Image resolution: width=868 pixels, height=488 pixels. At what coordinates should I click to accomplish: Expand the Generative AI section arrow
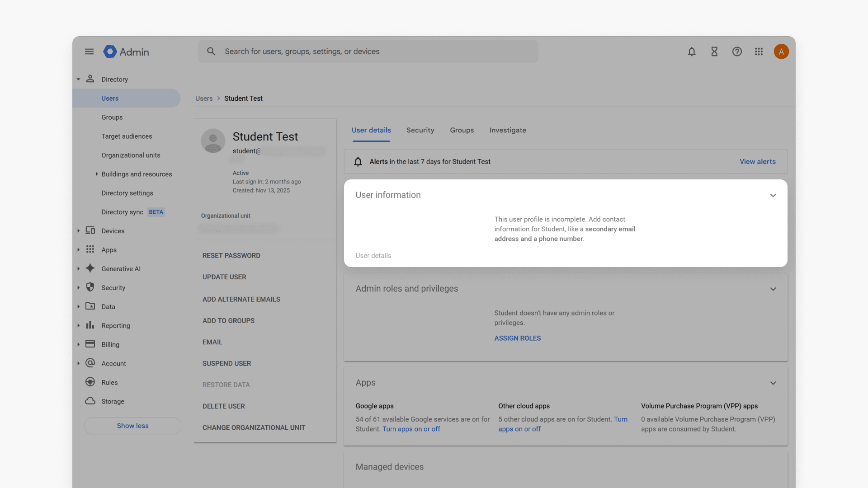click(78, 269)
